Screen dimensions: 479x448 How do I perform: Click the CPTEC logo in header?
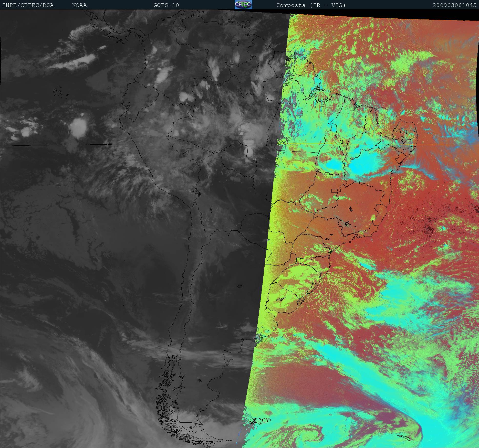243,5
